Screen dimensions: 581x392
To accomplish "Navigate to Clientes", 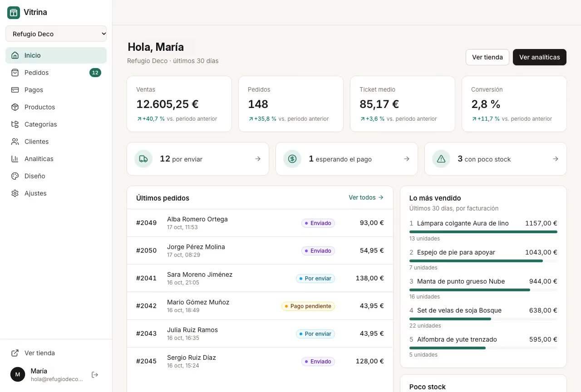I will (56, 142).
